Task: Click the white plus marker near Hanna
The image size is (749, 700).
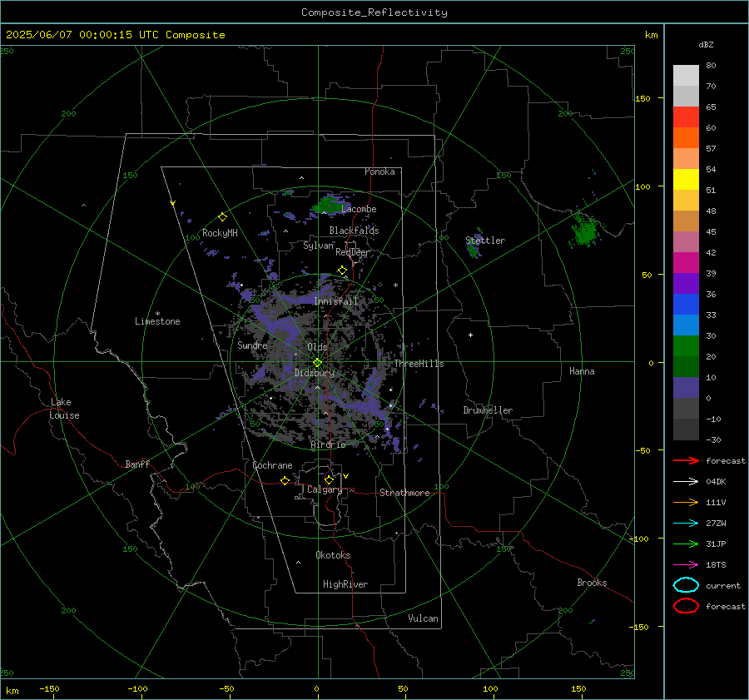Action: pos(470,335)
